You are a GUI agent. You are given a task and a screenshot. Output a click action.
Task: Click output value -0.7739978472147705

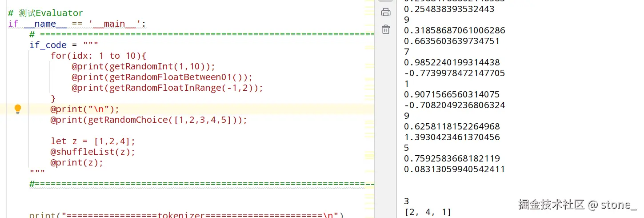tap(454, 73)
